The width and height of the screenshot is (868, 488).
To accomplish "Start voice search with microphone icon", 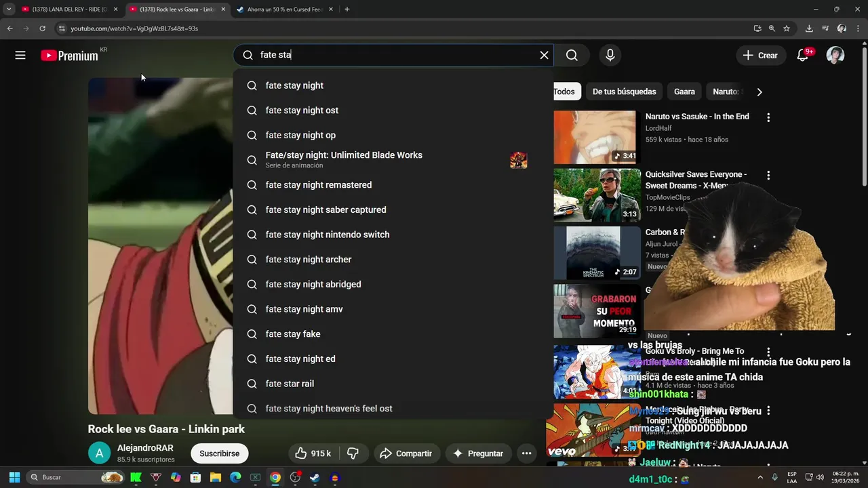I will 610,56.
